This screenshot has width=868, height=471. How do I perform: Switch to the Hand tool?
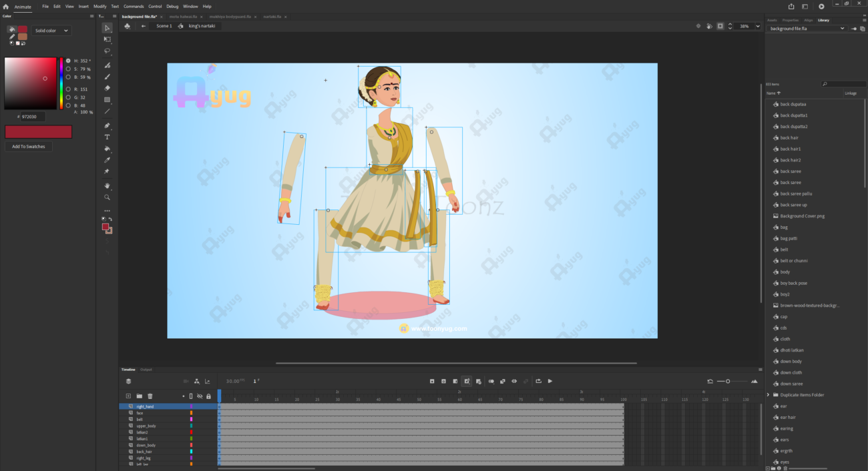coord(107,185)
